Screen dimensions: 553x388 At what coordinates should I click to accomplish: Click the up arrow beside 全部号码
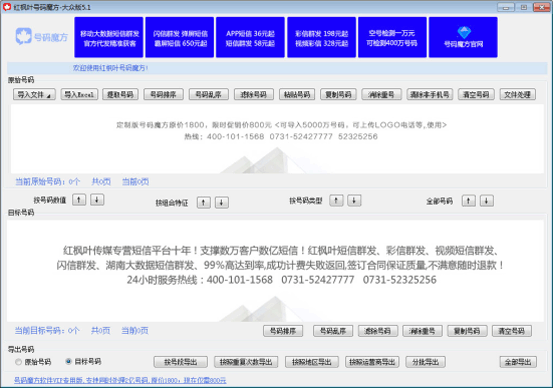(468, 201)
